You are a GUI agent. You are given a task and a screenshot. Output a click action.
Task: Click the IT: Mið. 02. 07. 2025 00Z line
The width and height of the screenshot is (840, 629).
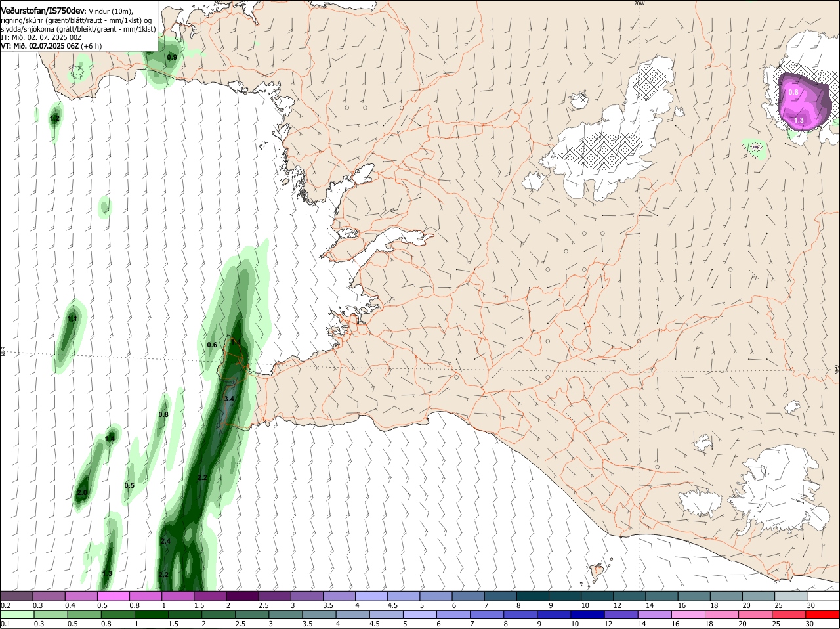(41, 37)
